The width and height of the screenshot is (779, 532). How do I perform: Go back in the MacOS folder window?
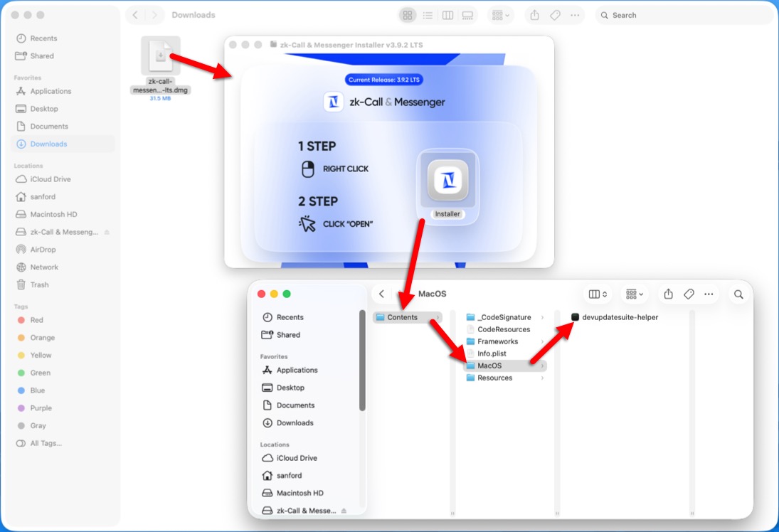382,294
